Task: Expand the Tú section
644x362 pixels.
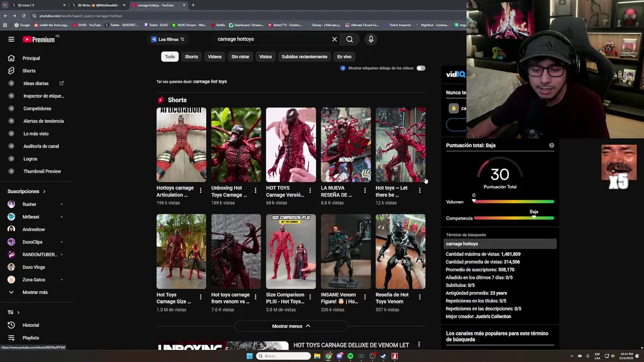Action: click(13, 312)
